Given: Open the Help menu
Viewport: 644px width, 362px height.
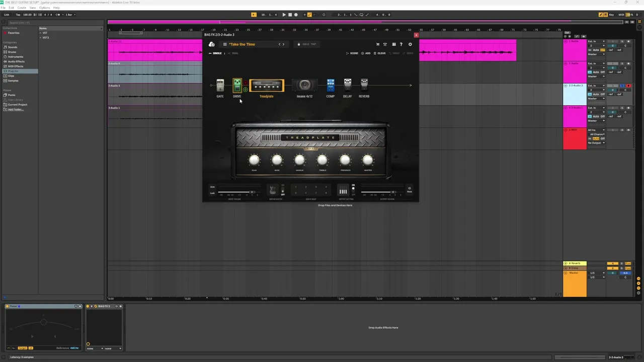Looking at the screenshot, I should point(56,8).
